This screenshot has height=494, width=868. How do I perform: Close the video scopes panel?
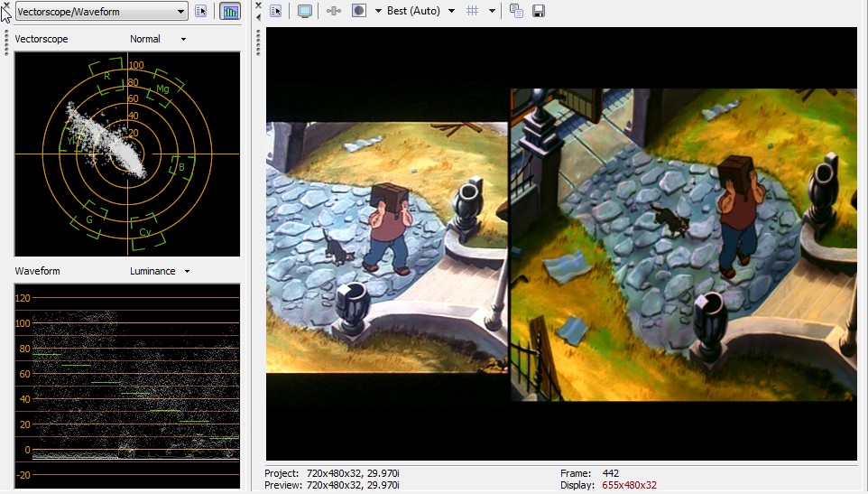click(6, 5)
